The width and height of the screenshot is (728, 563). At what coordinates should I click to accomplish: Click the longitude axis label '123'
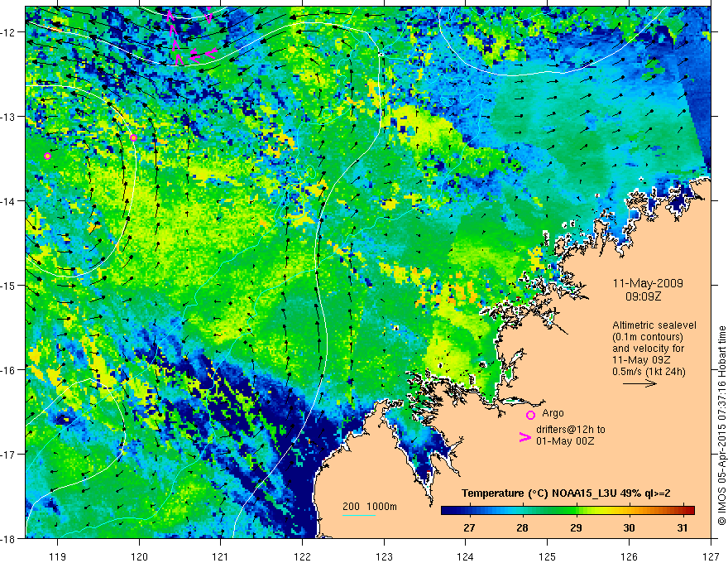tap(384, 556)
